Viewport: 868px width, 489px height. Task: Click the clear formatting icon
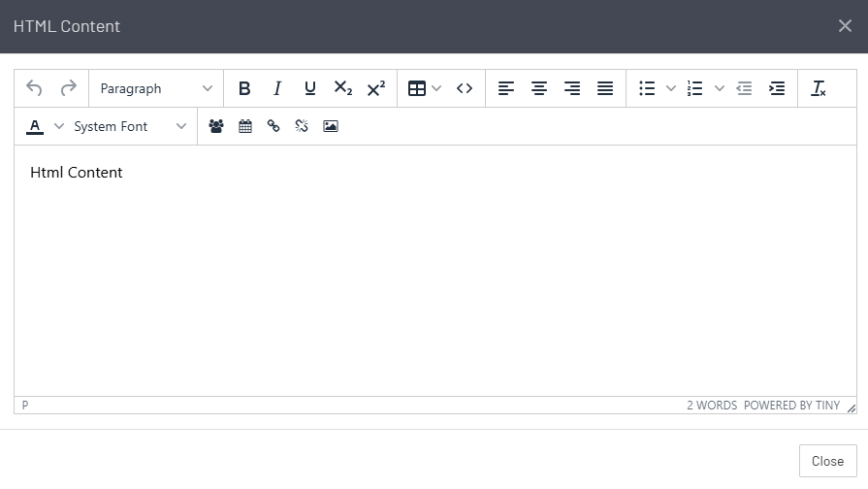click(x=818, y=88)
